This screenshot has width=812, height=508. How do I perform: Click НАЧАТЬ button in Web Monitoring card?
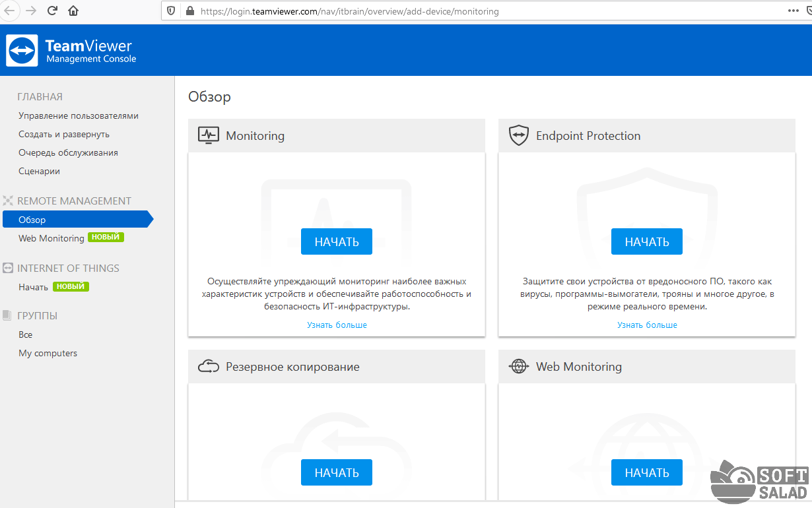click(x=647, y=472)
